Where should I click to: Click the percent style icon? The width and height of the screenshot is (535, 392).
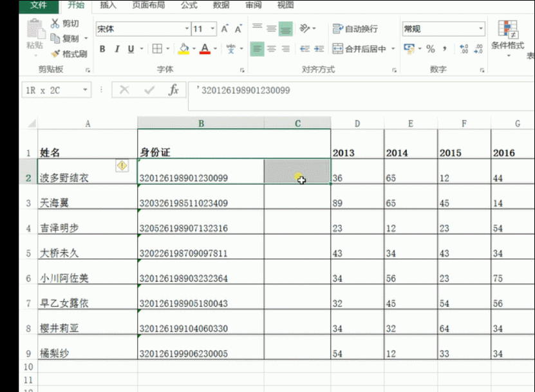[431, 49]
